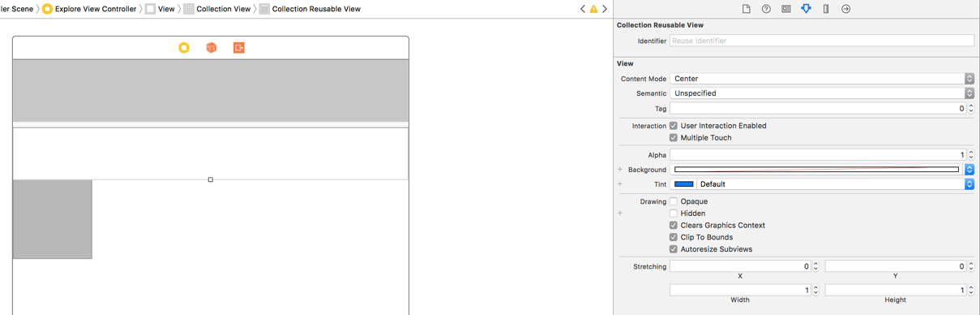Show the Connections inspector arrow icon
This screenshot has width=980, height=315.
pos(845,9)
